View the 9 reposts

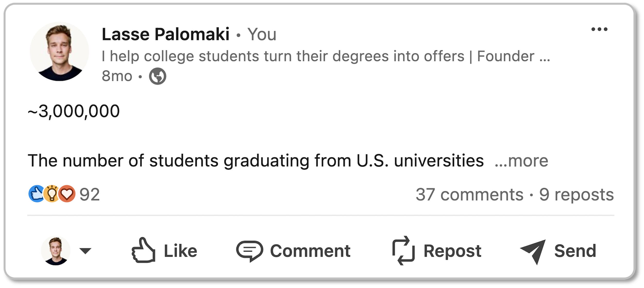point(577,194)
